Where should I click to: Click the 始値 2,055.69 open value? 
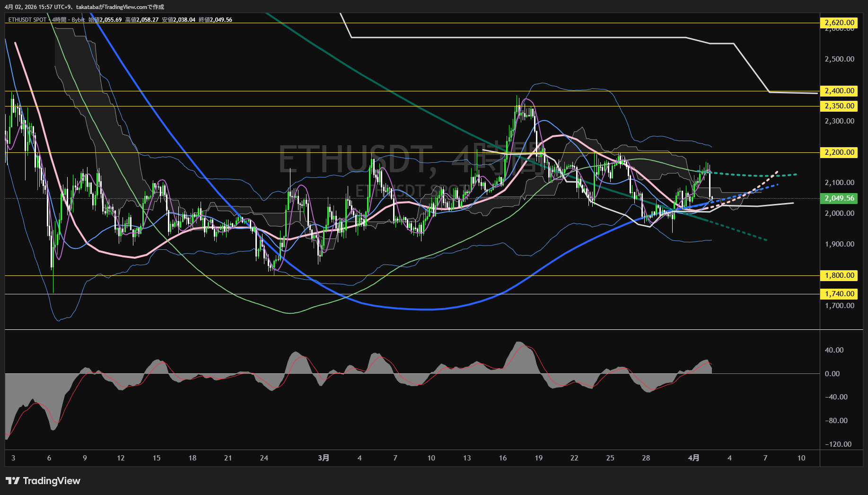(105, 20)
